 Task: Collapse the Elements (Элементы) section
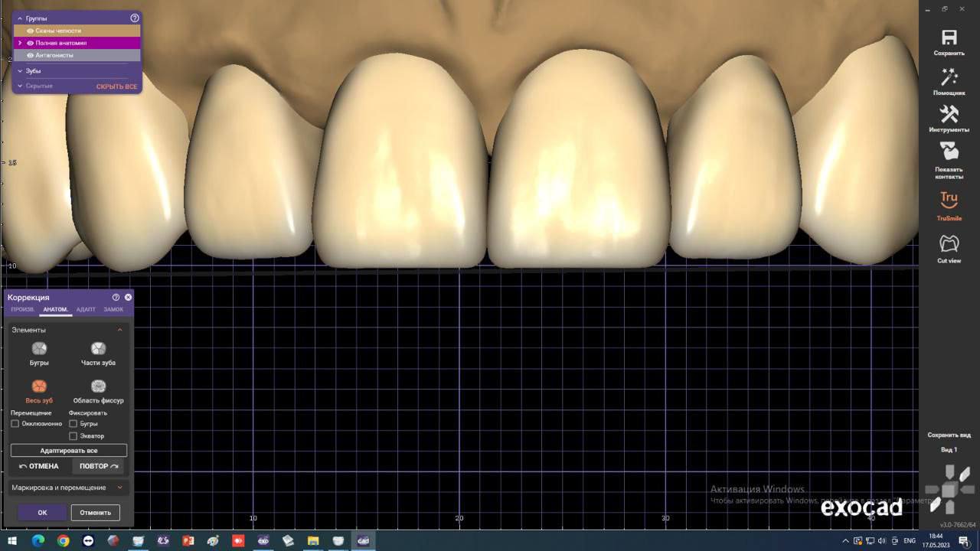(119, 330)
